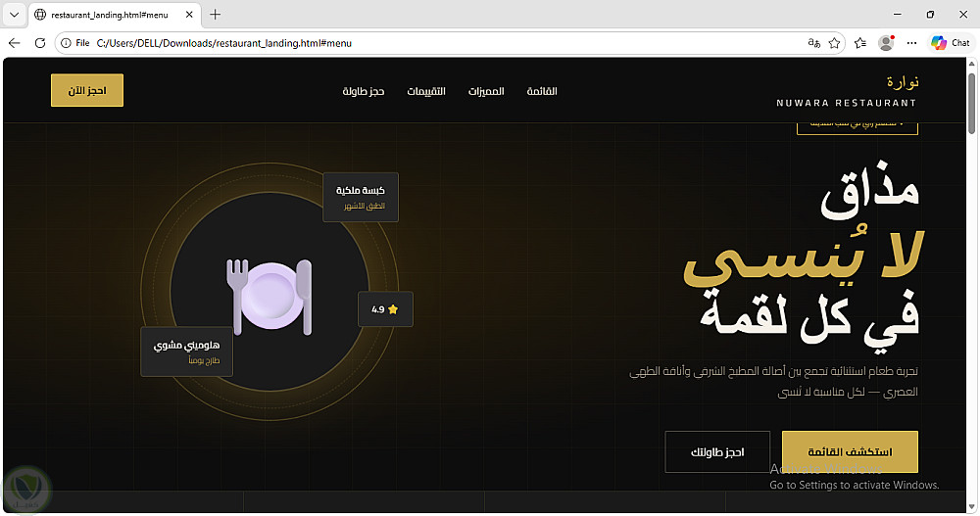Screen dimensions: 980x516
Task: Click the 4.9 star rating badge
Action: pyautogui.click(x=385, y=309)
